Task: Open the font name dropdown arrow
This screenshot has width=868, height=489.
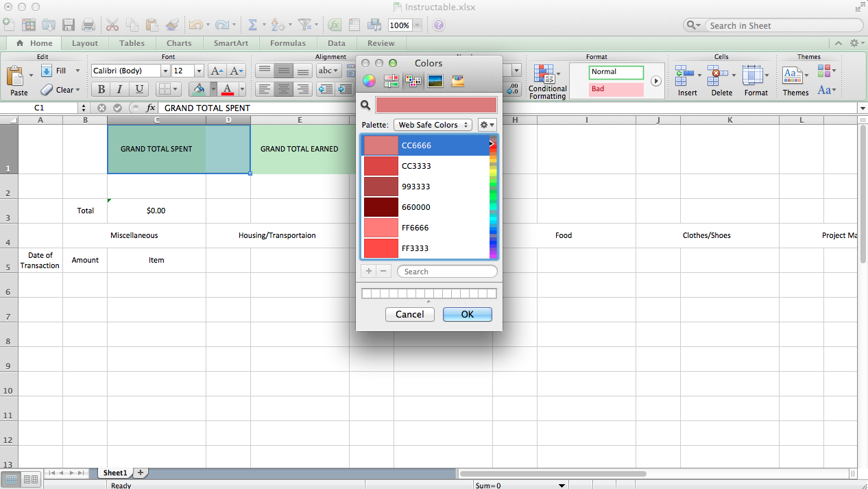Action: [x=165, y=71]
